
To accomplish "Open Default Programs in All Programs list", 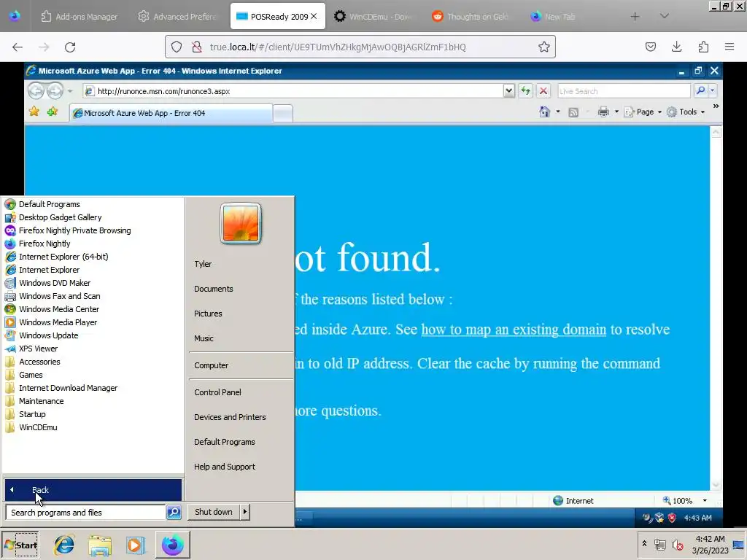I will [49, 204].
